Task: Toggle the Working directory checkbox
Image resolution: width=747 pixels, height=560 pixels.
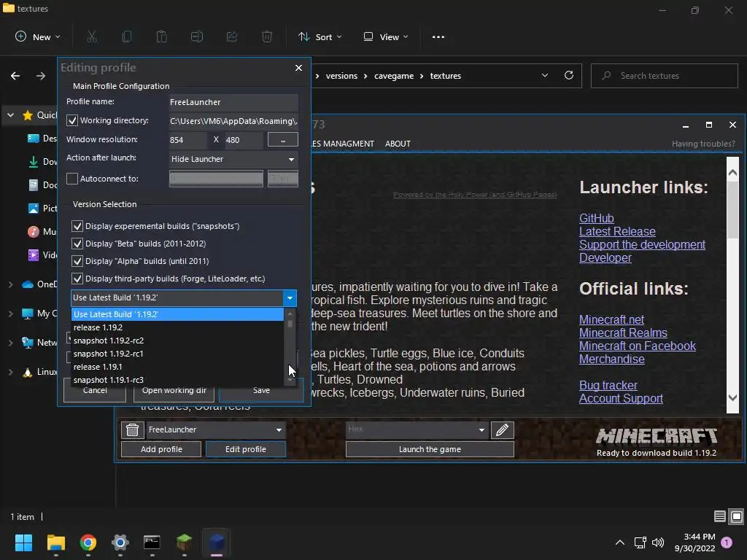Action: (x=72, y=120)
